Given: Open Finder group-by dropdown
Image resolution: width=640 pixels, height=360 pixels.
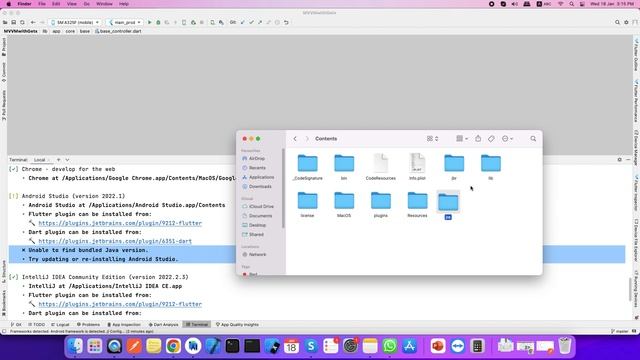Looking at the screenshot, I should [x=462, y=139].
